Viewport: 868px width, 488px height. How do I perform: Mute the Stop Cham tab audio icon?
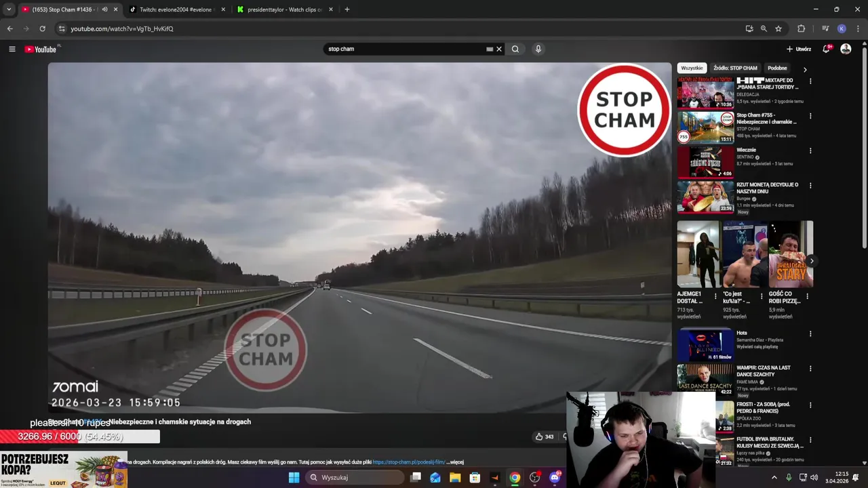(104, 9)
